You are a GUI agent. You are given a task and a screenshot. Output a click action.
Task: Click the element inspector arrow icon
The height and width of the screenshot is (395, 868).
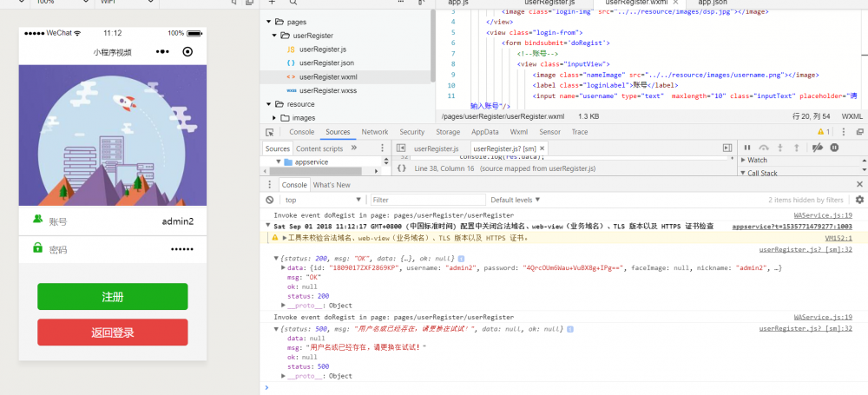tap(270, 132)
